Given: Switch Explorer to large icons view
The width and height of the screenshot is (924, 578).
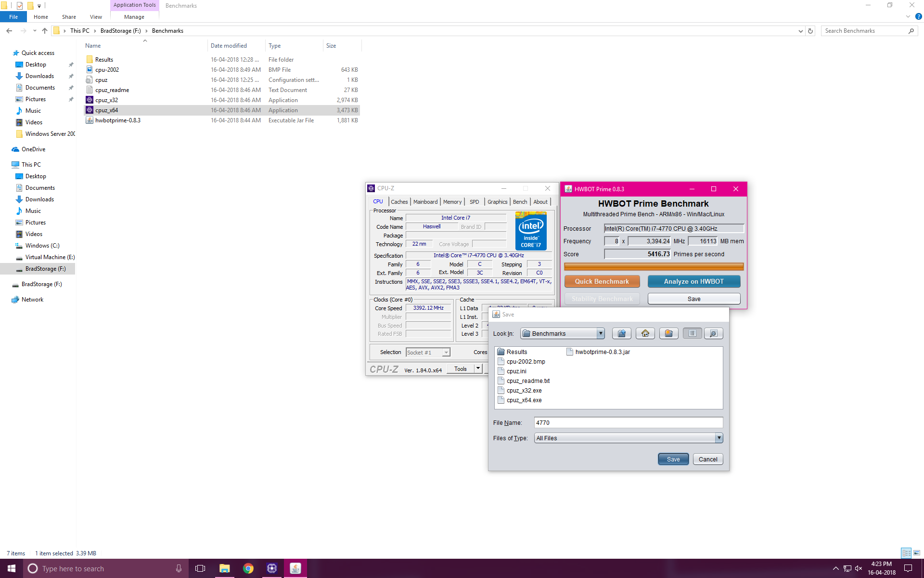Looking at the screenshot, I should point(917,553).
